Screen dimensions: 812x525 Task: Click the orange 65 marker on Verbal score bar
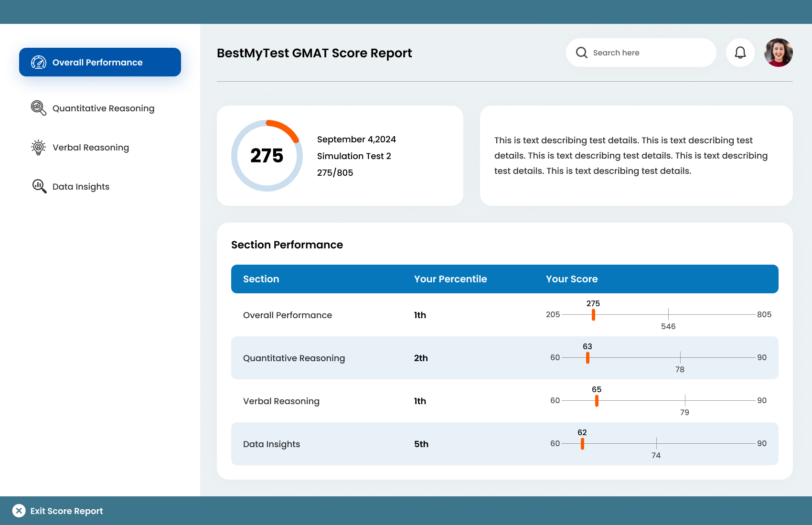point(597,401)
